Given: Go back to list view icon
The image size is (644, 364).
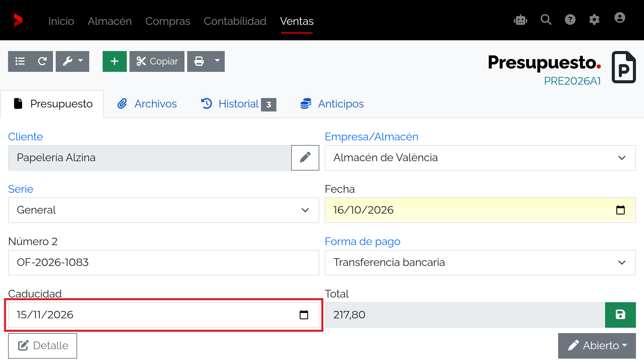Looking at the screenshot, I should coord(20,61).
